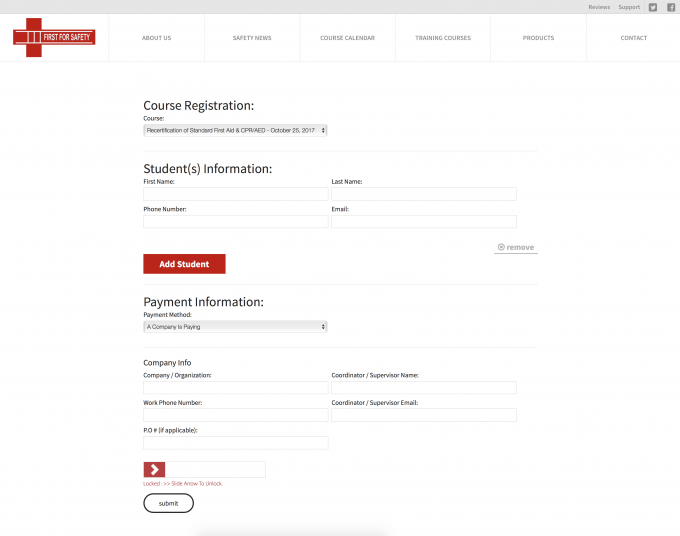Click the red slide arrow unlock handle
This screenshot has height=536, width=680.
[154, 470]
